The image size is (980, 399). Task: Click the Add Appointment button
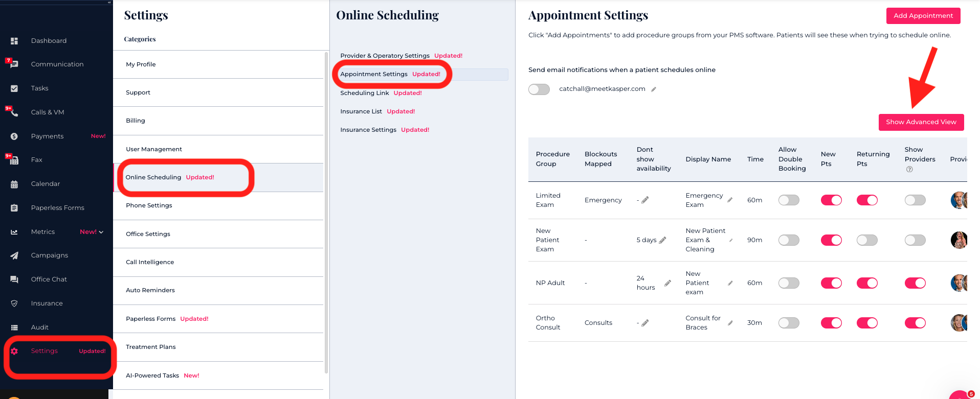923,16
